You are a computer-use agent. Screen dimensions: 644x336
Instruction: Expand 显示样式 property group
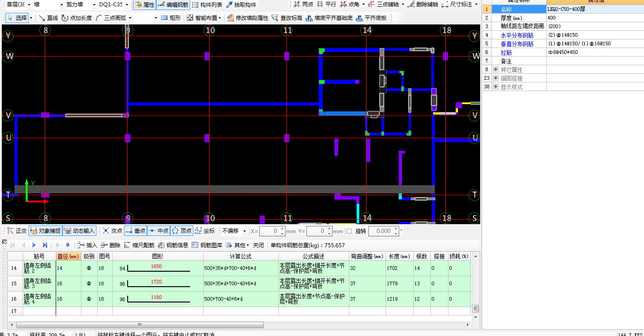(496, 87)
